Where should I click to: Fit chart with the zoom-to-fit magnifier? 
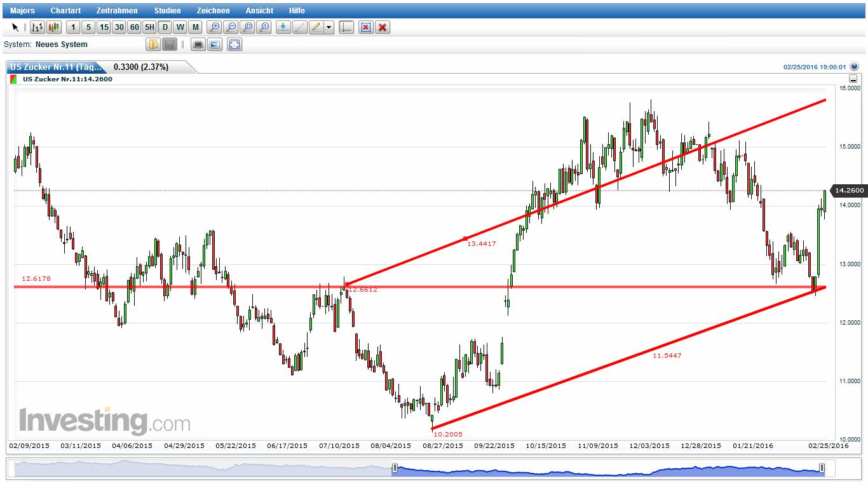[x=248, y=27]
